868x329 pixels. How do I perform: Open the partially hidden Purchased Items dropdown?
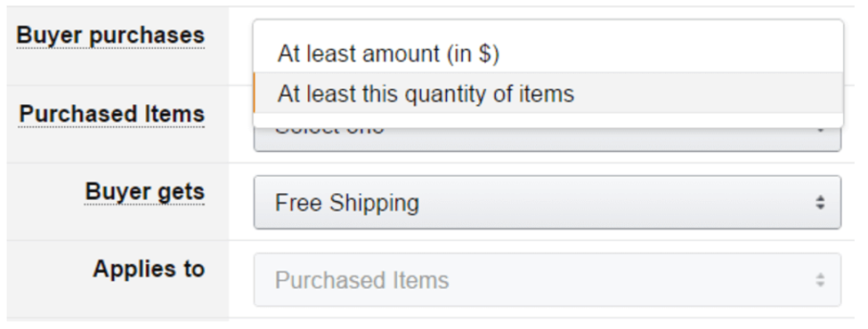[548, 139]
